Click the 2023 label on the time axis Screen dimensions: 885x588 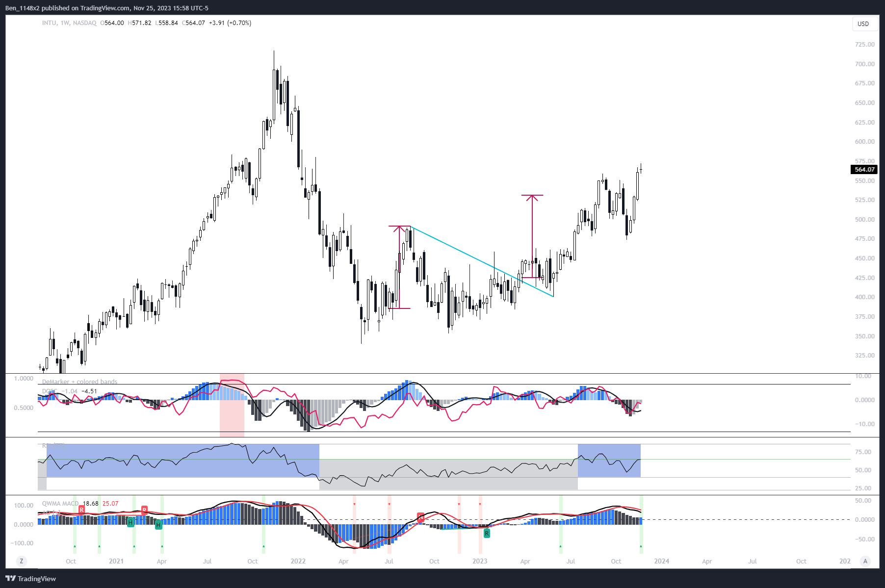pyautogui.click(x=480, y=562)
